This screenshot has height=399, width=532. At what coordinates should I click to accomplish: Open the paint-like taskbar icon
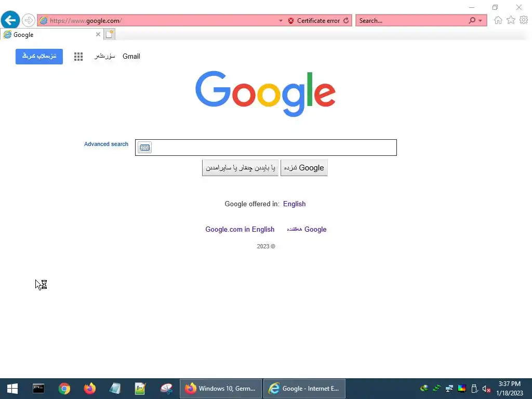[x=166, y=389]
